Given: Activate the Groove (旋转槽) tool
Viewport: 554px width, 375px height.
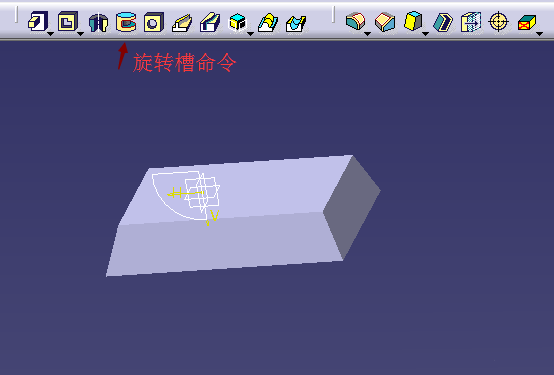Looking at the screenshot, I should coord(126,22).
